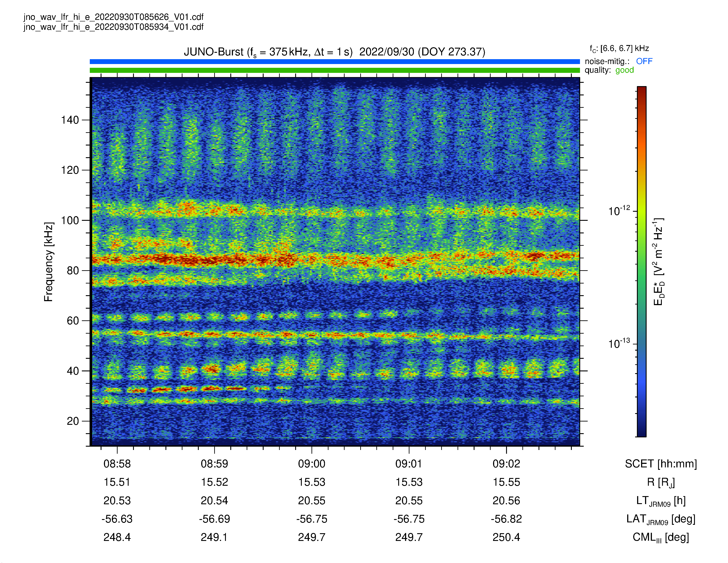Click the second cdf filename ending 085934
This screenshot has width=728, height=563.
(113, 27)
